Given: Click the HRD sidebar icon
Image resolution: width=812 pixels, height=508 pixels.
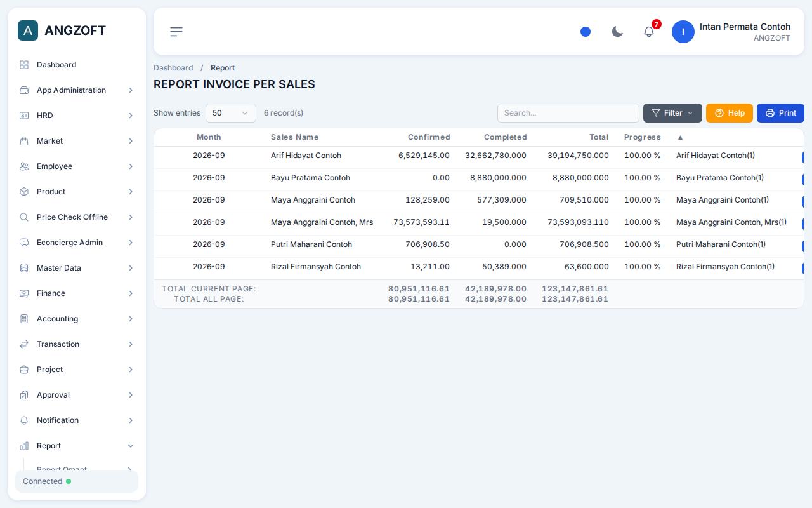Looking at the screenshot, I should [x=24, y=116].
